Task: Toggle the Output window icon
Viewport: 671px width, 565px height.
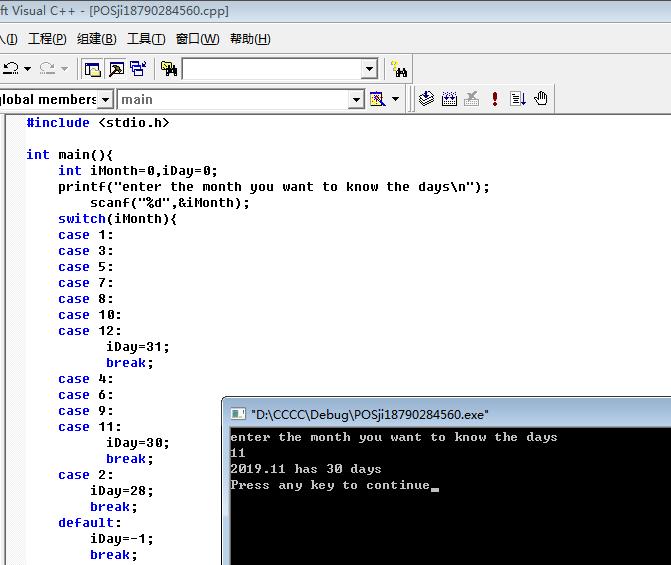Action: (116, 68)
